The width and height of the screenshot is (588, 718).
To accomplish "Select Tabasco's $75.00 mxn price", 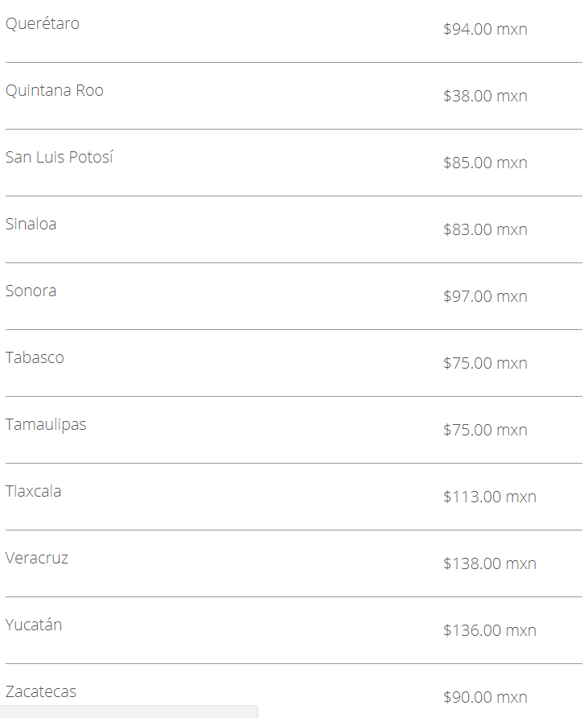I will [485, 364].
